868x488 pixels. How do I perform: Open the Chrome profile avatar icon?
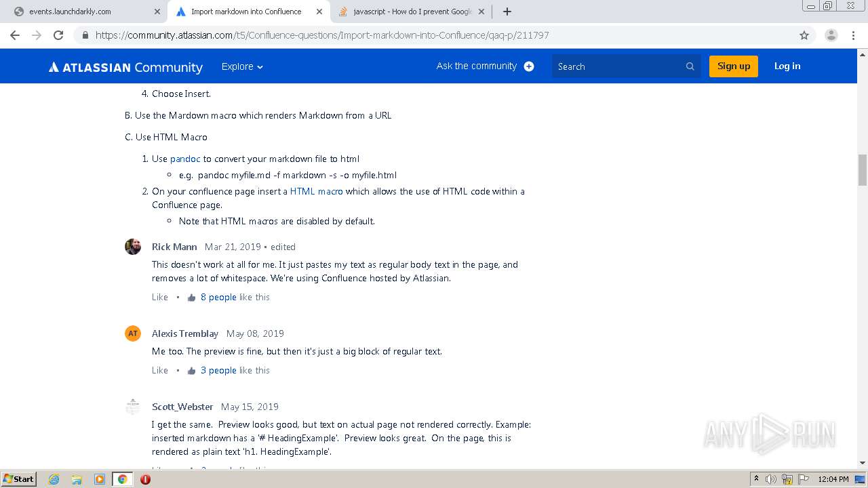tap(831, 35)
